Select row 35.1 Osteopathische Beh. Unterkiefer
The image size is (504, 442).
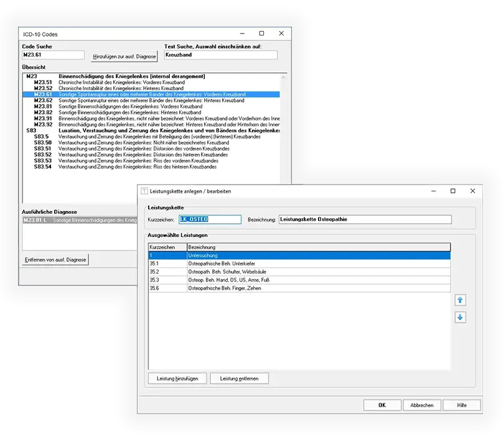299,264
